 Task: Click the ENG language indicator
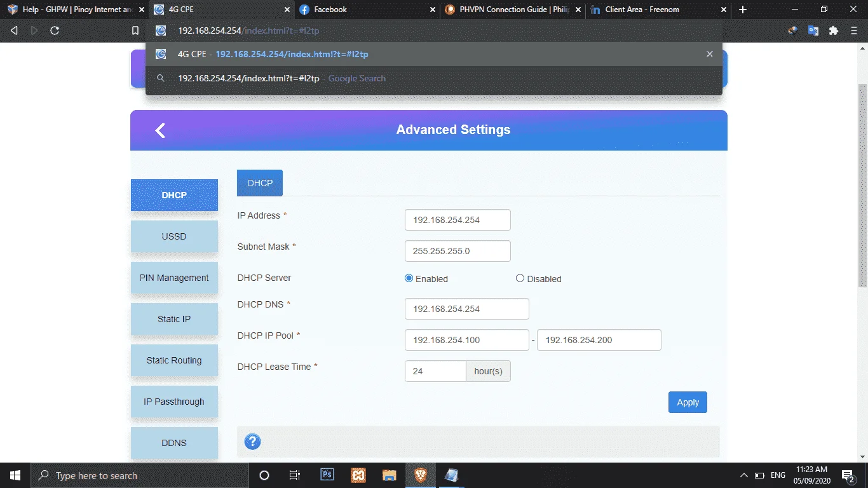tap(778, 475)
